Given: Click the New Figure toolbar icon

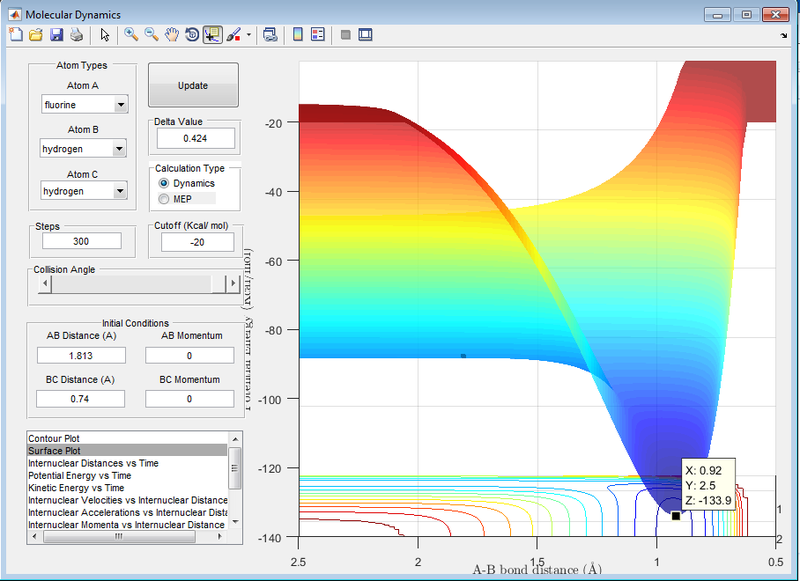Looking at the screenshot, I should click(15, 35).
